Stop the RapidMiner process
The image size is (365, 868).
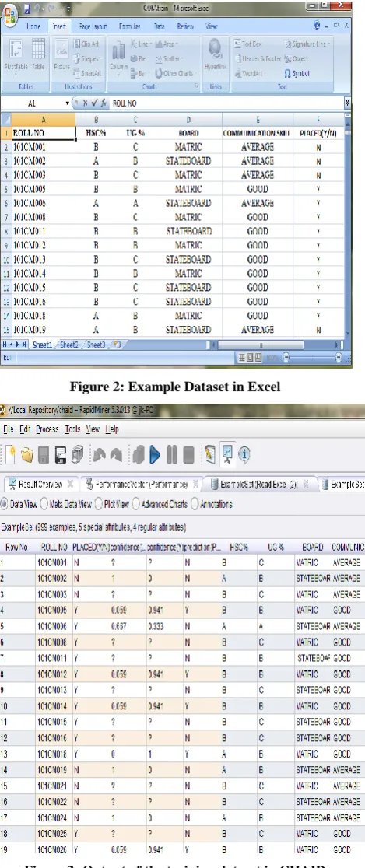pyautogui.click(x=189, y=455)
